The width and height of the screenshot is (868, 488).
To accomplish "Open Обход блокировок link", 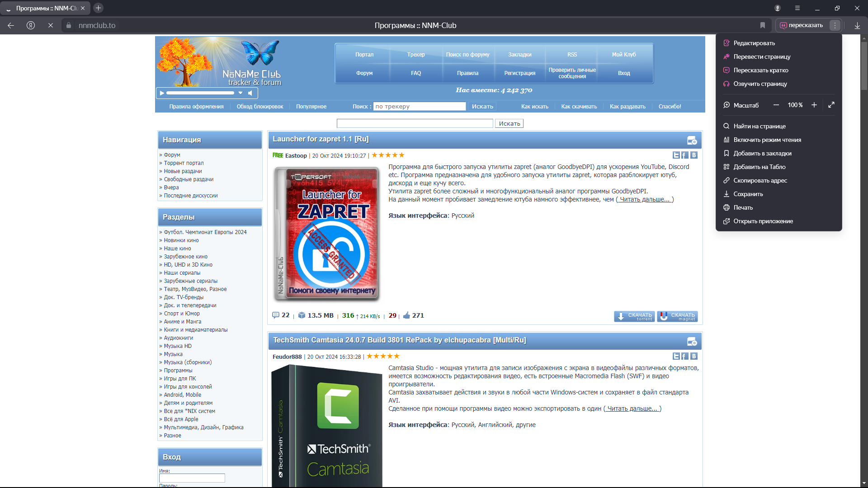I will pos(260,107).
